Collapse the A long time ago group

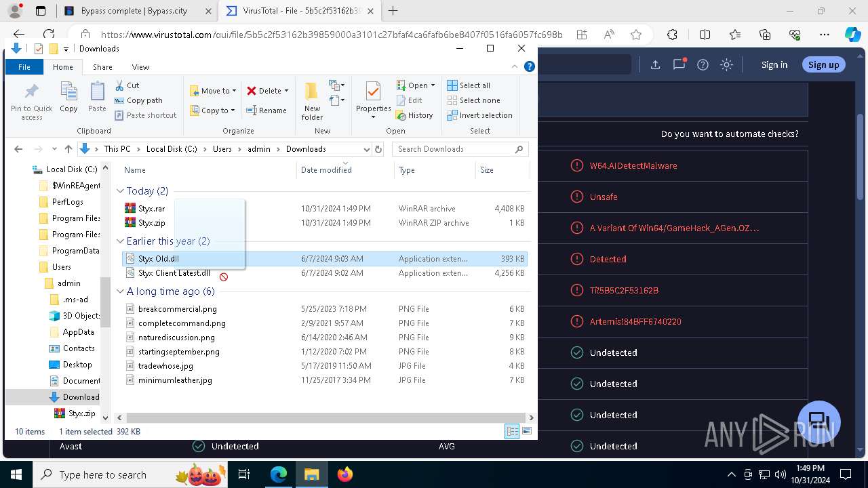(x=120, y=291)
